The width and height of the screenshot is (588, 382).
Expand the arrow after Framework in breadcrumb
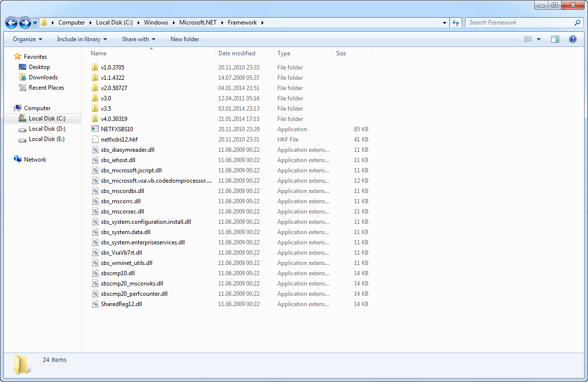point(262,23)
